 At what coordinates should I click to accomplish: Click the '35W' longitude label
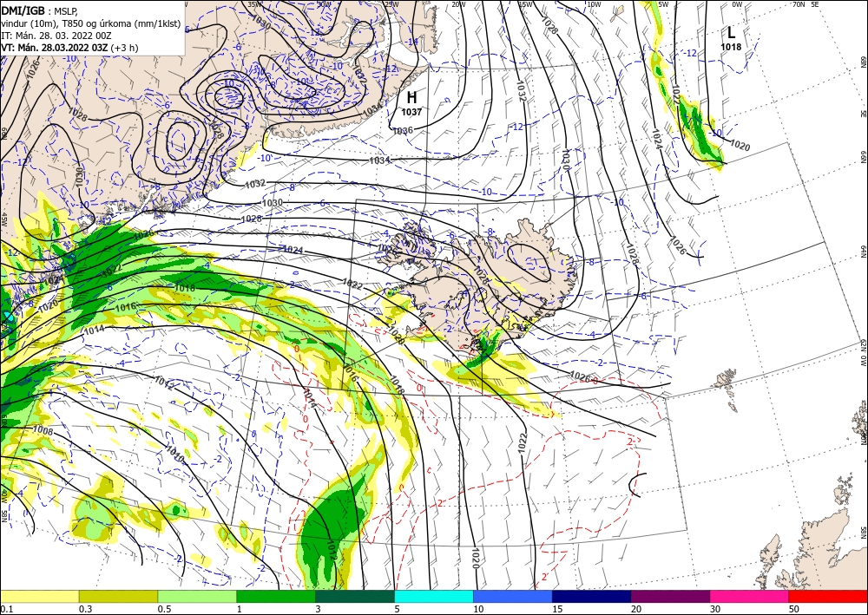254,4
